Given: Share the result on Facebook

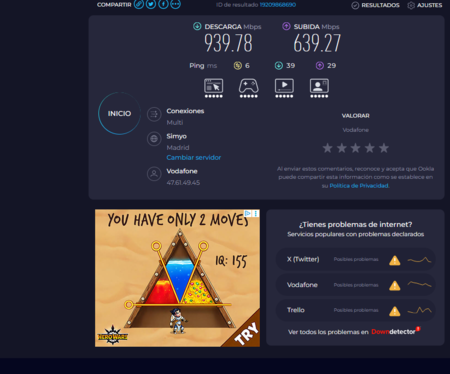Looking at the screenshot, I should pyautogui.click(x=163, y=4).
